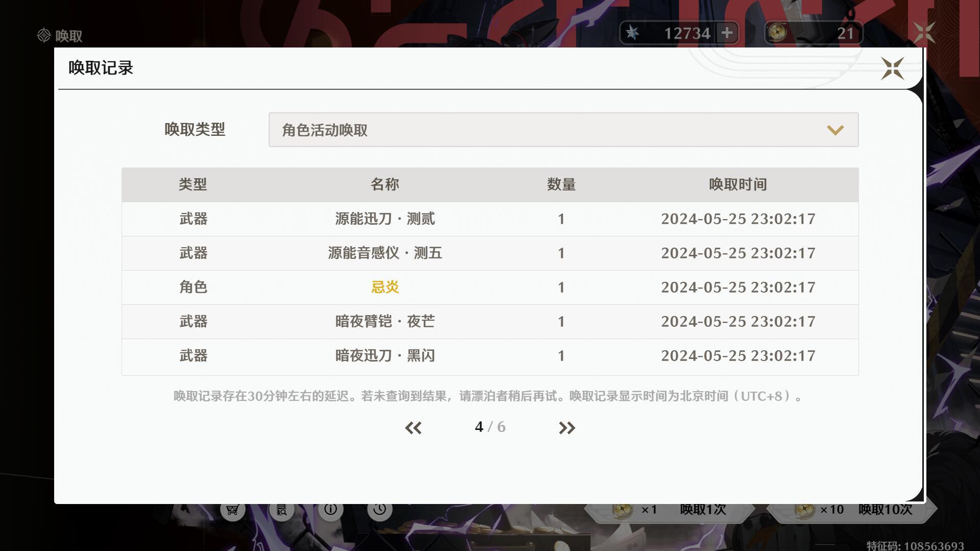Go to the next records page
This screenshot has width=980, height=551.
(567, 427)
